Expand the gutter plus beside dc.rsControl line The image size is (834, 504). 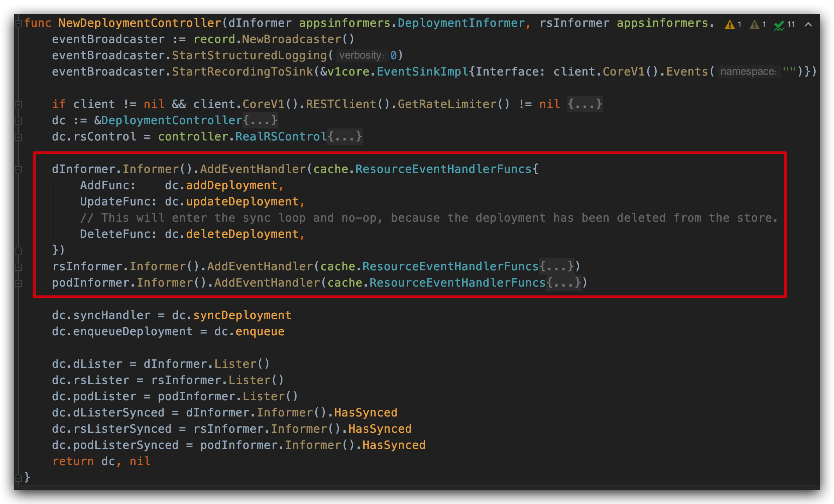pos(18,137)
